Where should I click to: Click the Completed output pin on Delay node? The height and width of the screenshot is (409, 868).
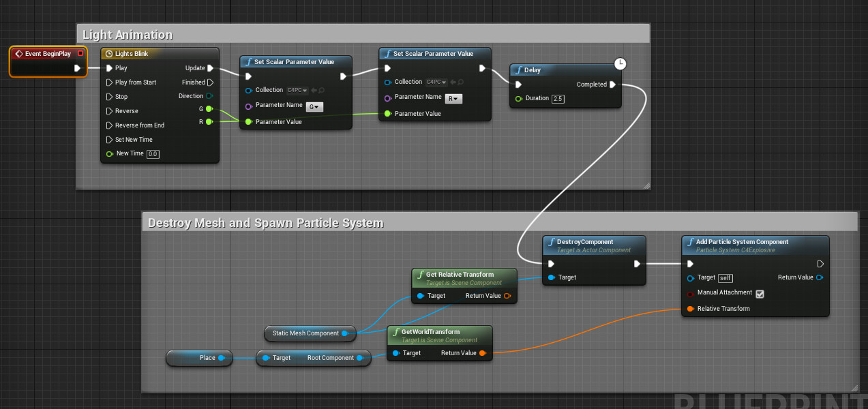(612, 85)
